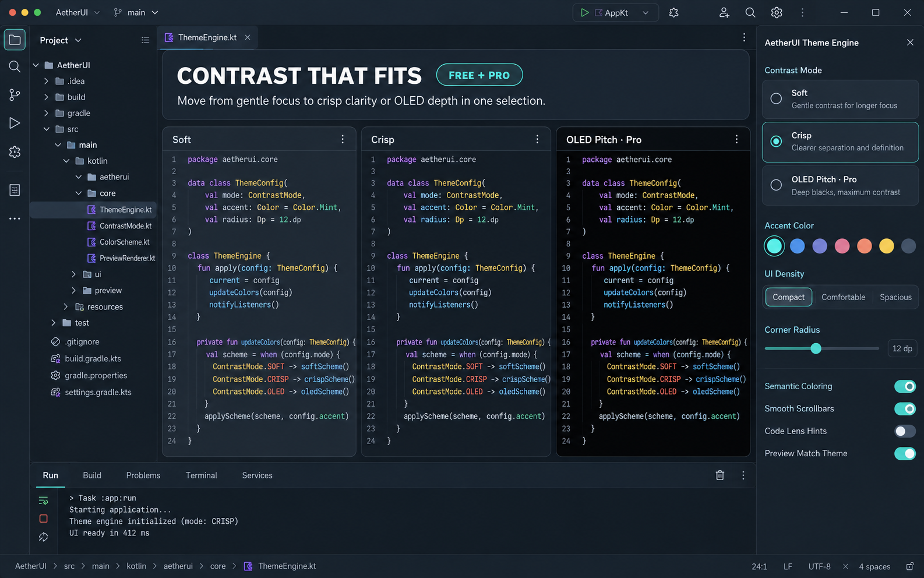Screen dimensions: 924x578
Task: Click the Debug bug icon in toolbar
Action: pos(674,12)
